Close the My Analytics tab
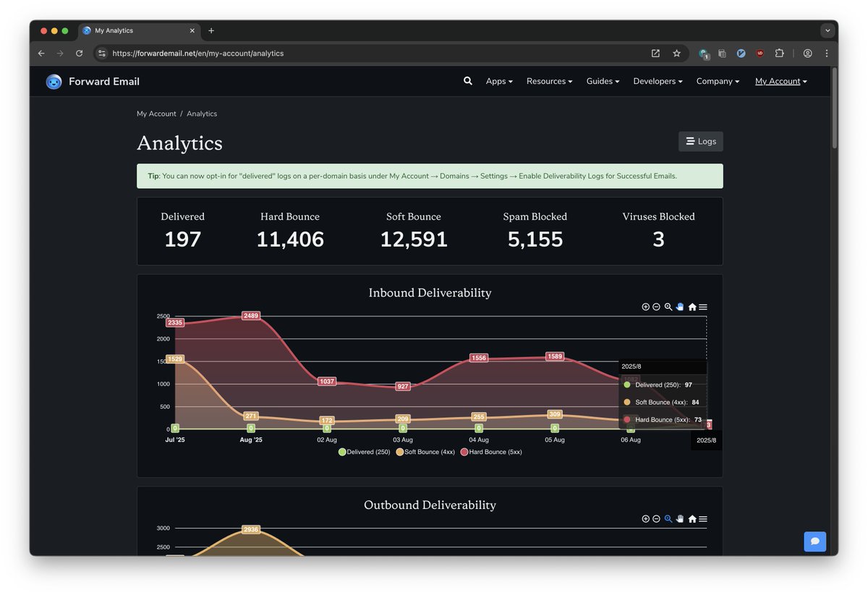 (x=192, y=30)
